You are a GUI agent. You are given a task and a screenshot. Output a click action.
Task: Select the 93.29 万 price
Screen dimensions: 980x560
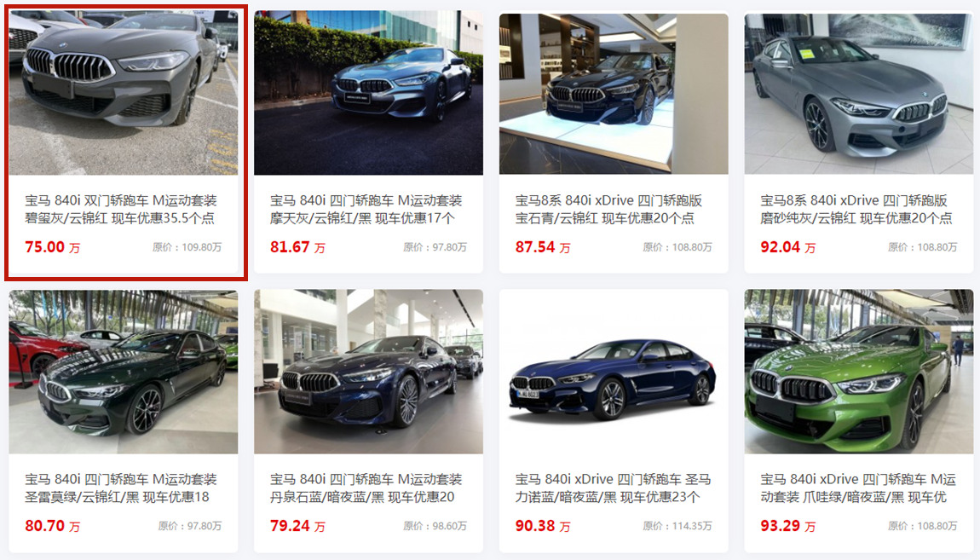787,526
